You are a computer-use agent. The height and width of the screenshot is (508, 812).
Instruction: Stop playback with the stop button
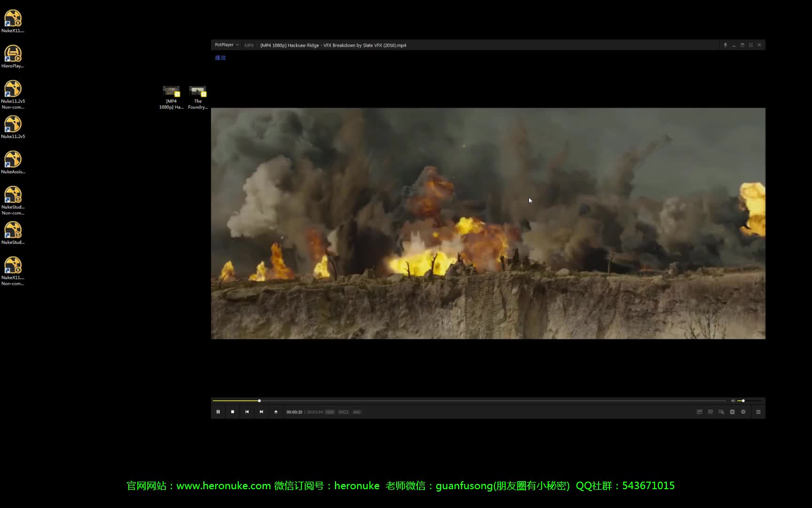pyautogui.click(x=233, y=412)
